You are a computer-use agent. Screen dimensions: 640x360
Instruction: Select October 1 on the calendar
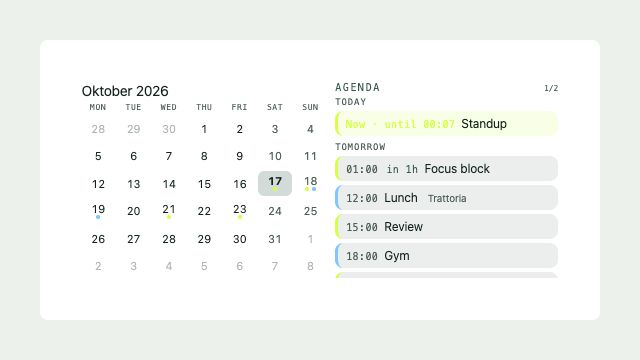point(204,129)
